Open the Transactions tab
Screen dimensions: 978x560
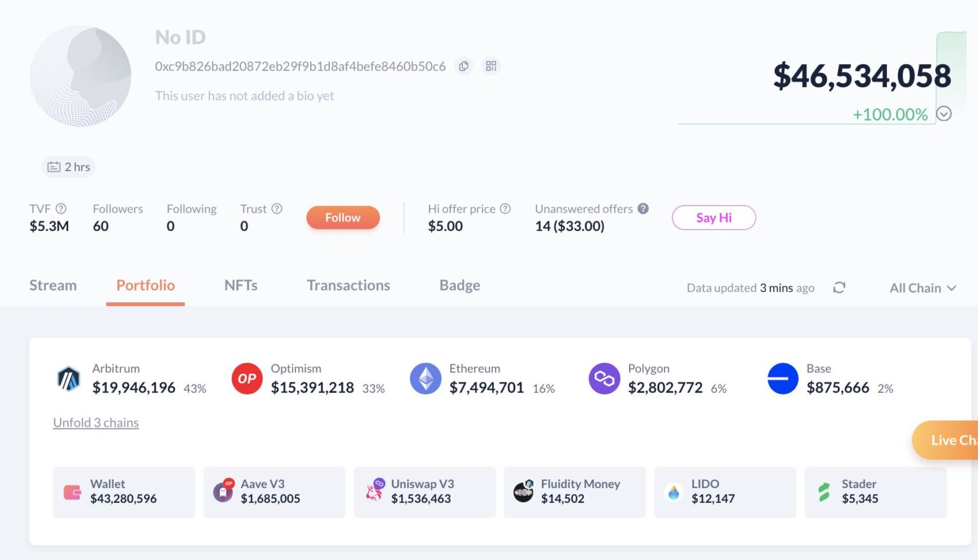(348, 285)
